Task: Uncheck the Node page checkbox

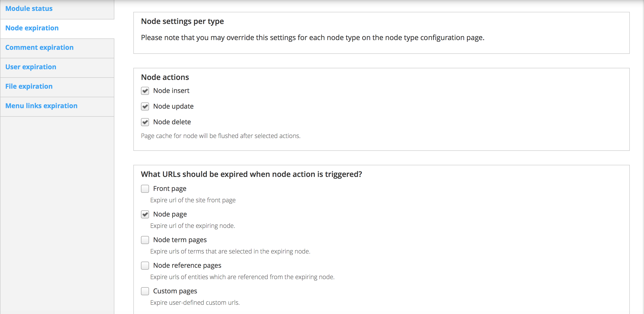Action: point(145,214)
